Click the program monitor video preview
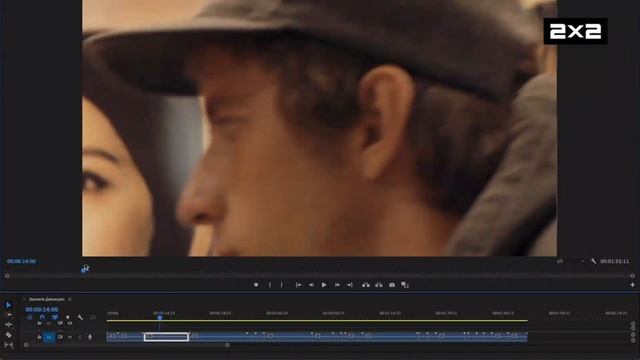Viewport: 640px width, 360px height. coord(319,128)
